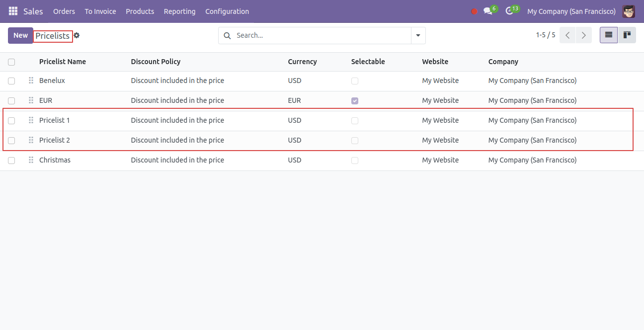Viewport: 644px width, 330px height.
Task: Go to the Sales app home
Action: point(33,11)
